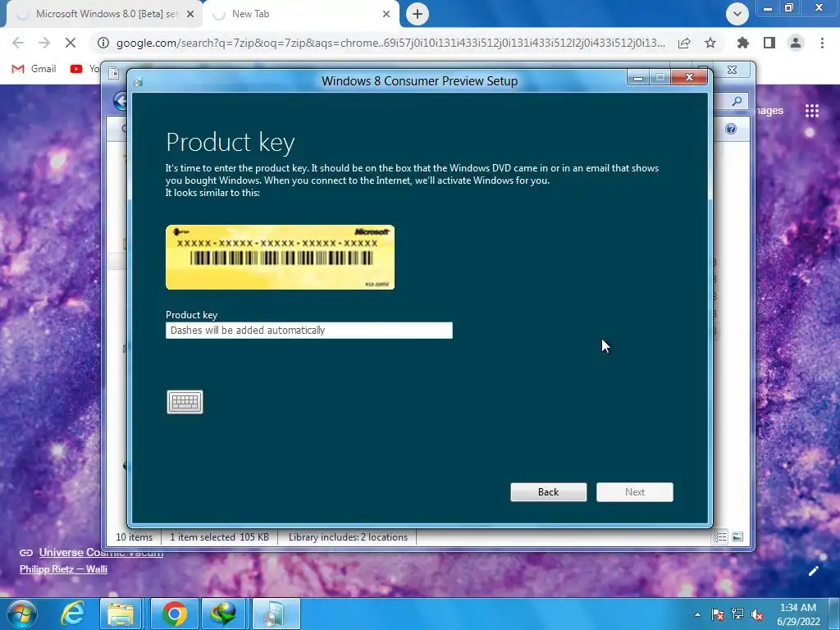840x630 pixels.
Task: Open Gmail bookmark
Action: [34, 69]
